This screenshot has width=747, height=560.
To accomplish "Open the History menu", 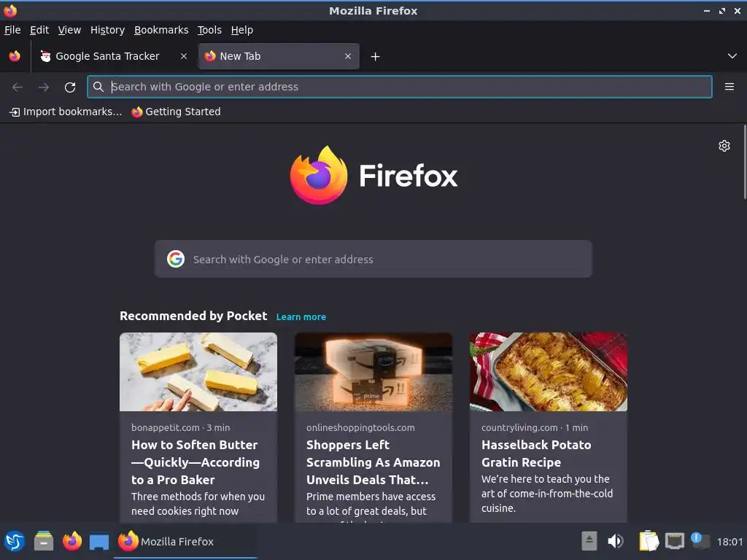I will 108,30.
